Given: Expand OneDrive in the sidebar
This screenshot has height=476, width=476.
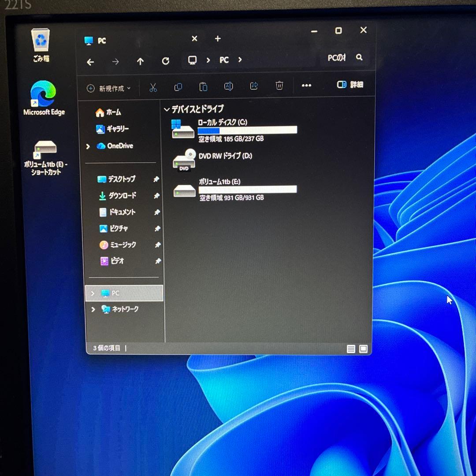Looking at the screenshot, I should [x=88, y=146].
